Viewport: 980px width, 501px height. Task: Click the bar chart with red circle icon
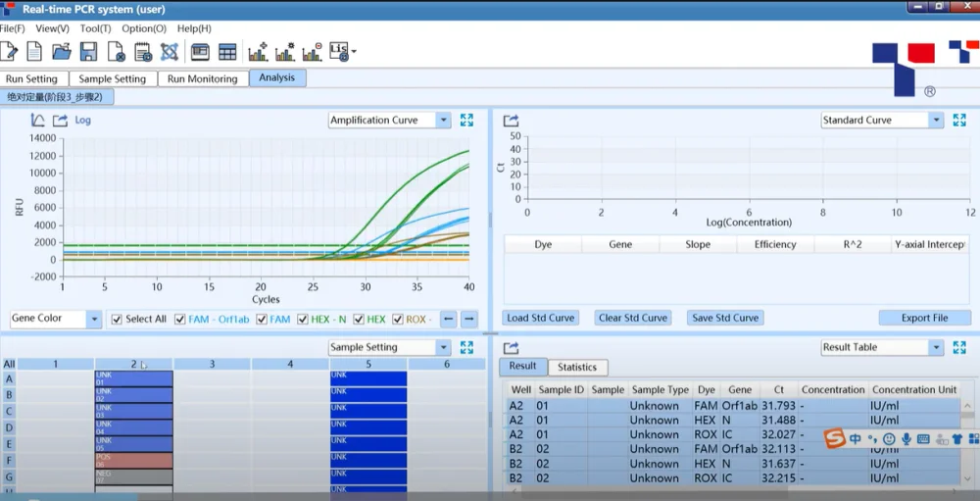(x=312, y=51)
